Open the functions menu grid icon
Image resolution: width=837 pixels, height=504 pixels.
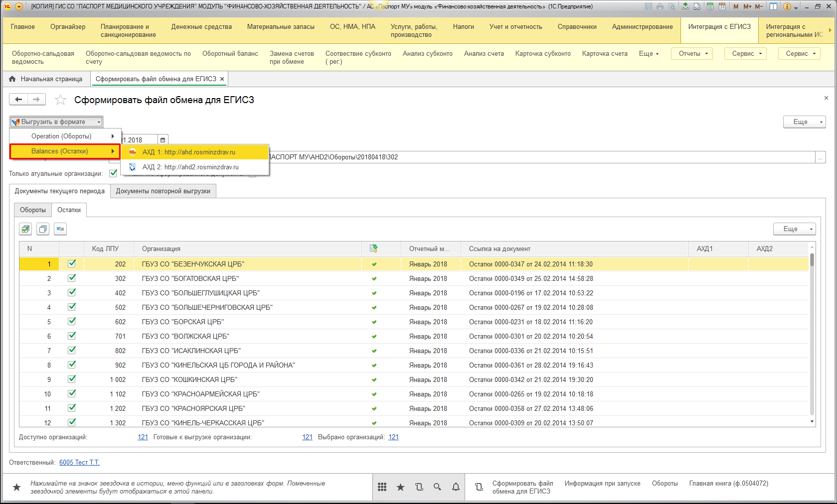coord(382,487)
